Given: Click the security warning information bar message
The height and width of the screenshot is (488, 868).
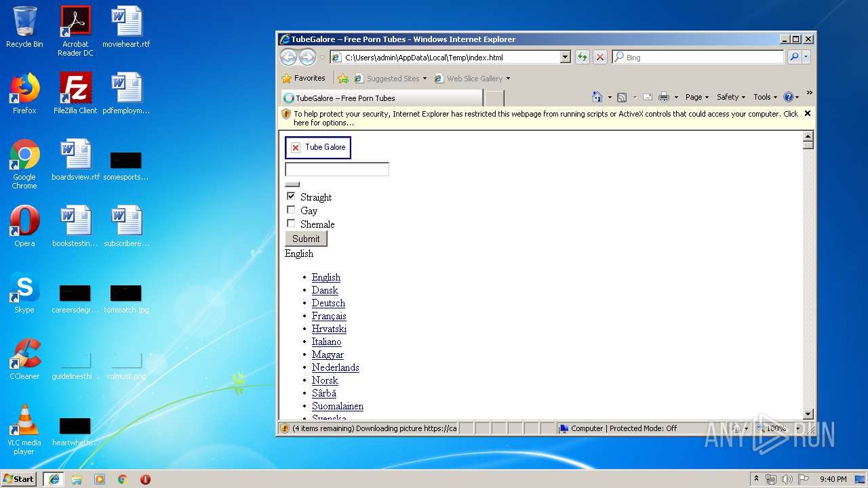Looking at the screenshot, I should pos(546,118).
